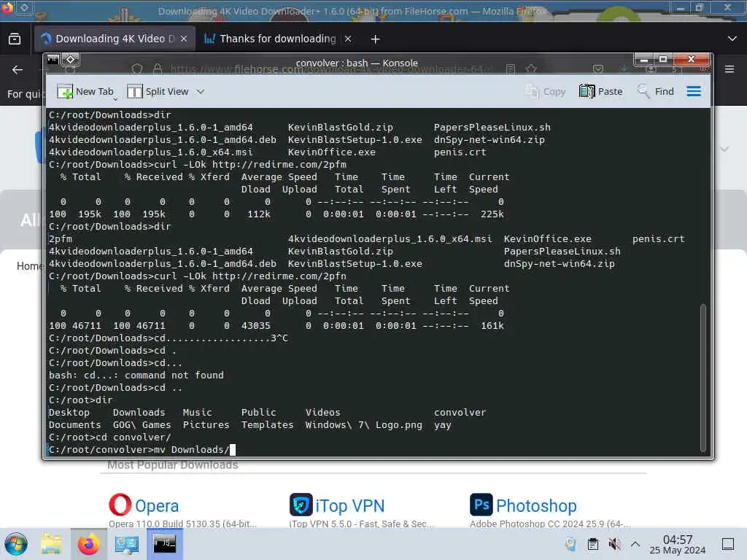Click Firefox icon in the taskbar
The height and width of the screenshot is (560, 747).
click(x=88, y=544)
